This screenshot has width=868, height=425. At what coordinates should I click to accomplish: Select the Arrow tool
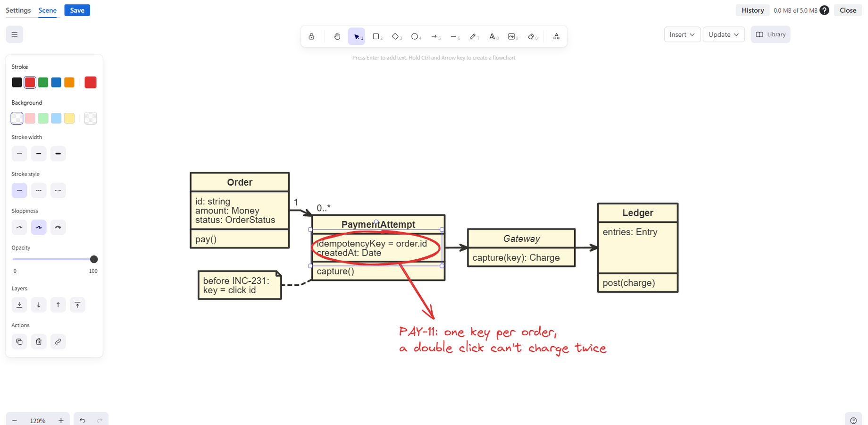pyautogui.click(x=435, y=36)
